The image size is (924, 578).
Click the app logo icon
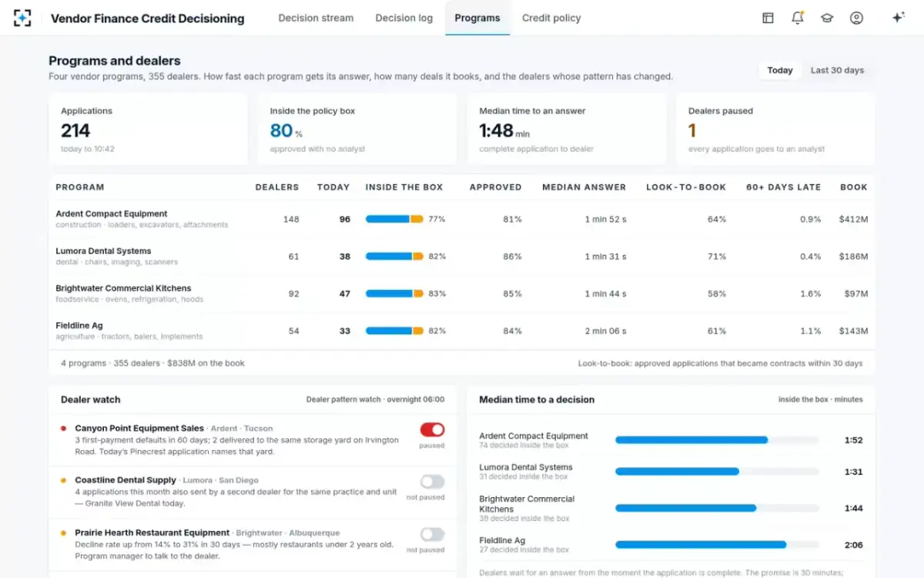coord(22,18)
